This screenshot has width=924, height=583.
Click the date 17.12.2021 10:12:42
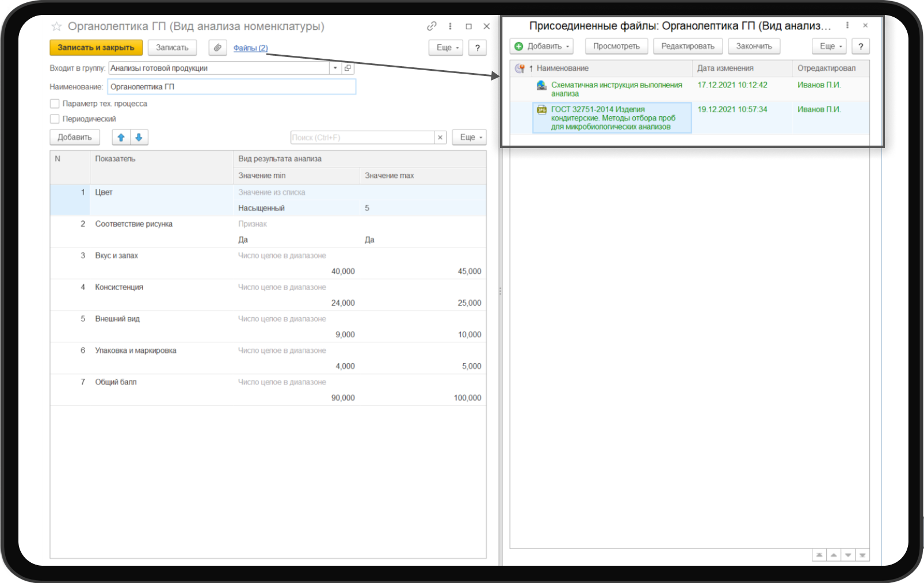732,85
